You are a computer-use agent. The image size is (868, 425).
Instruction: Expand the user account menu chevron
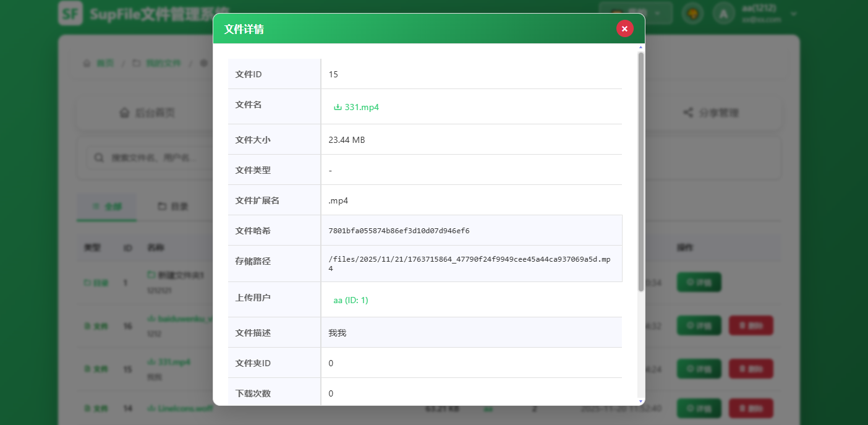coord(794,14)
